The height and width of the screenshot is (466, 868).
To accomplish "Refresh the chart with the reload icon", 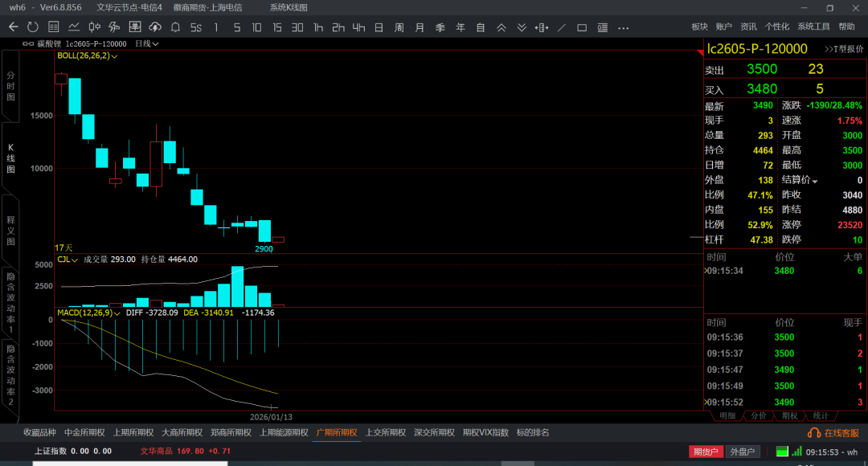I will tap(33, 27).
